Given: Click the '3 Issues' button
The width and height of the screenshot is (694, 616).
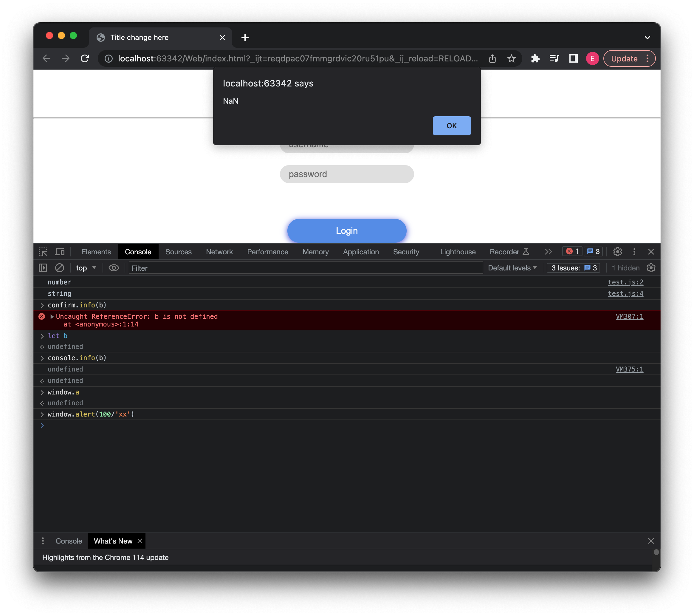Looking at the screenshot, I should pyautogui.click(x=574, y=268).
